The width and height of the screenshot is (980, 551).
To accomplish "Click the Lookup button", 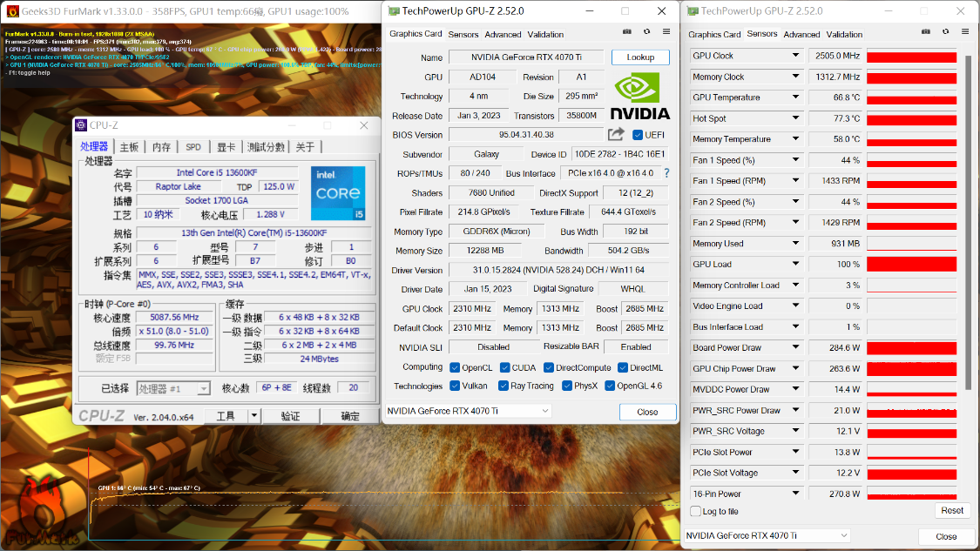I will 640,57.
